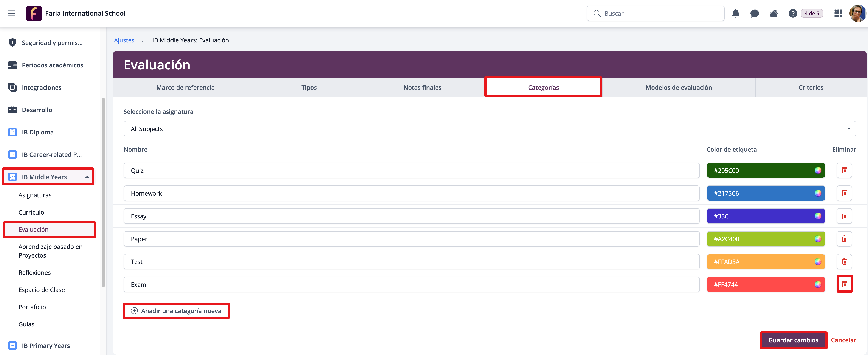Open the notifications bell icon
The height and width of the screenshot is (355, 868).
pos(736,14)
